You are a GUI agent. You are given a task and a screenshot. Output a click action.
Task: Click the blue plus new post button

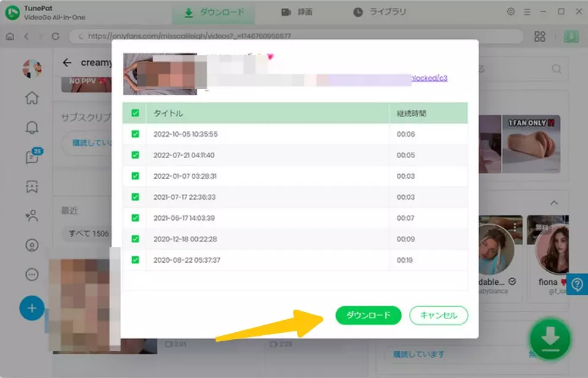32,308
